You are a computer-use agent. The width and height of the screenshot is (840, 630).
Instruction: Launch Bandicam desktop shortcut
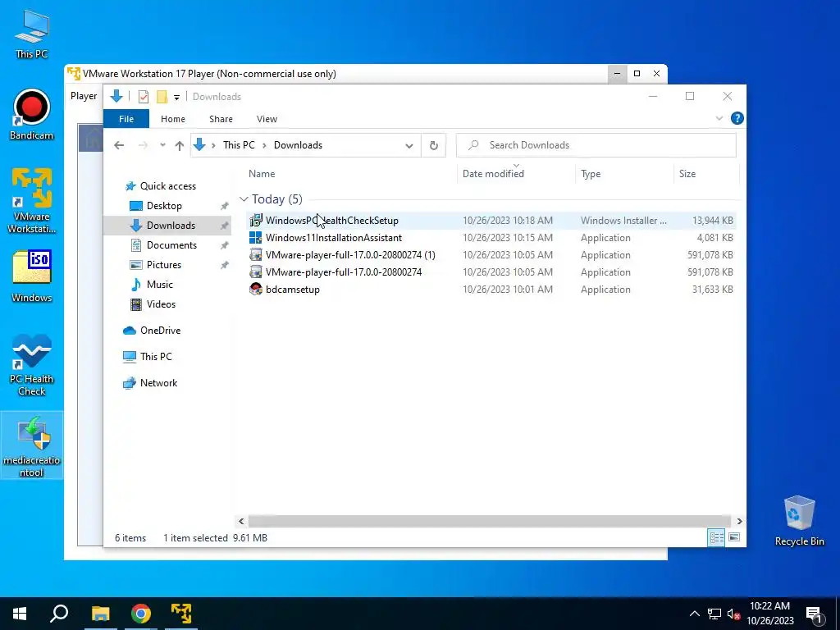click(32, 114)
